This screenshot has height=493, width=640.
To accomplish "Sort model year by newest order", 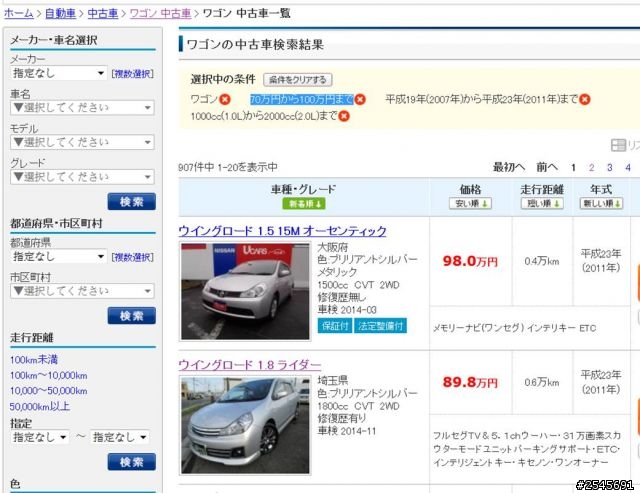I will (601, 203).
